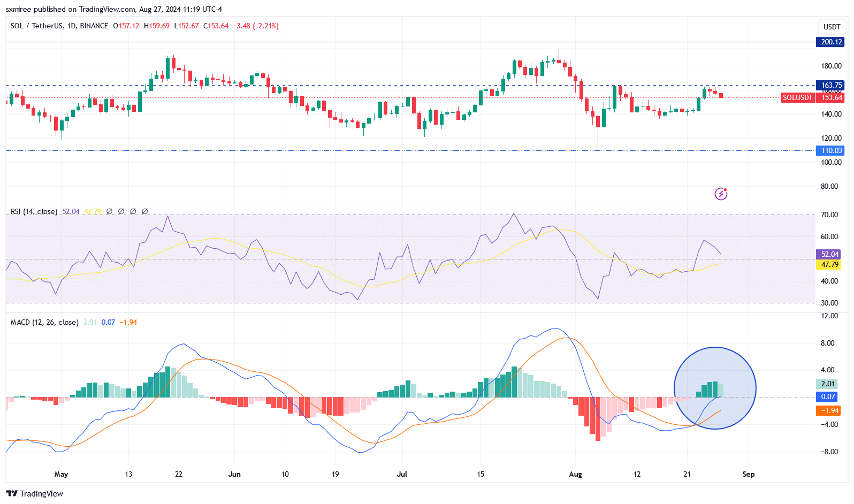Click the open value O157.12
854x504 pixels.
[x=126, y=26]
